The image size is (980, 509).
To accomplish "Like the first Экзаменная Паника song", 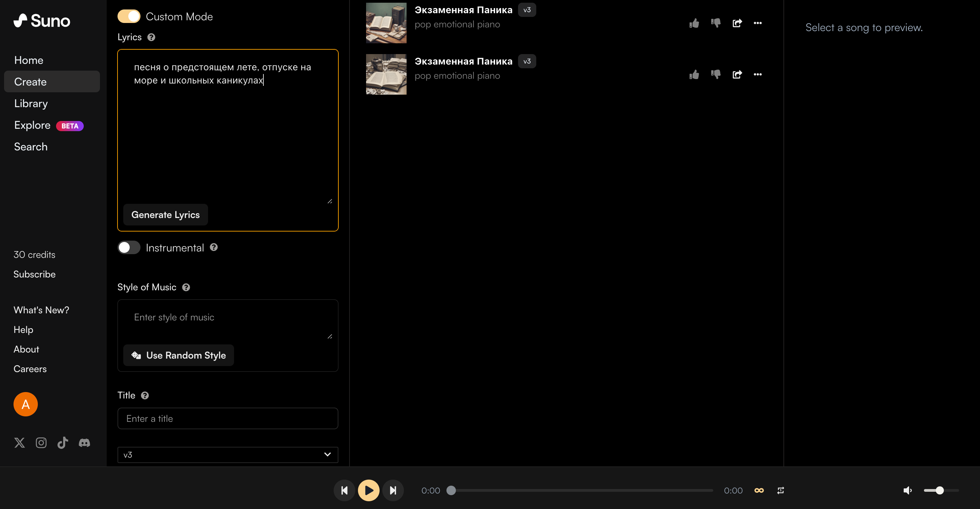I will 694,23.
